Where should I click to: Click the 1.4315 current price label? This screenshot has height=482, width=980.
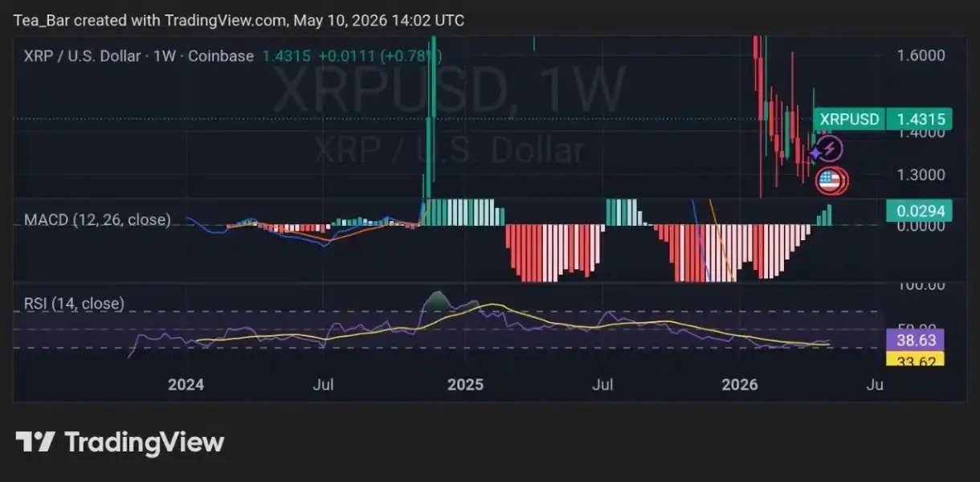[x=920, y=120]
